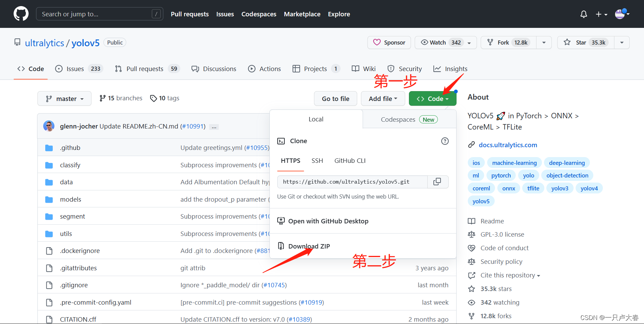Open the Security policy link

(501, 262)
